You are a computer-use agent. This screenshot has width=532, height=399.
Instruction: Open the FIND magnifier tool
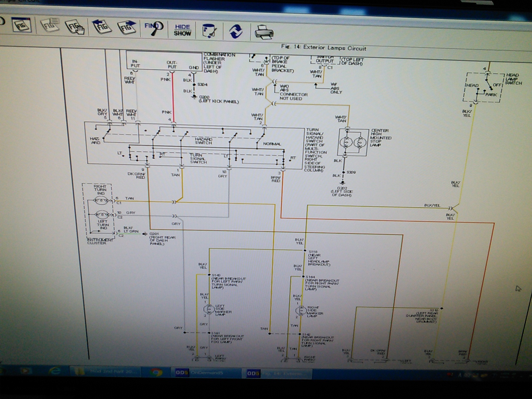(154, 28)
